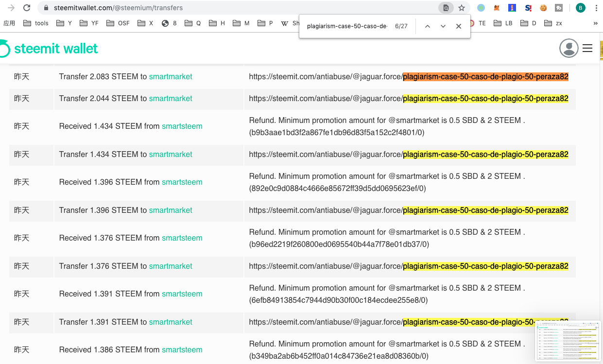Click refund memo ending 6efb8491…55e8/0

pos(387,294)
